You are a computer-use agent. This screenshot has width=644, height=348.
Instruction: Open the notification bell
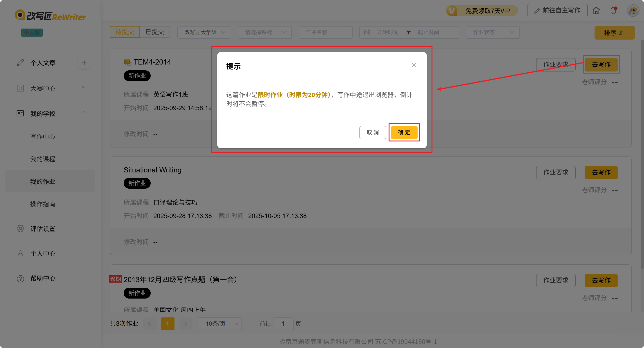point(613,11)
